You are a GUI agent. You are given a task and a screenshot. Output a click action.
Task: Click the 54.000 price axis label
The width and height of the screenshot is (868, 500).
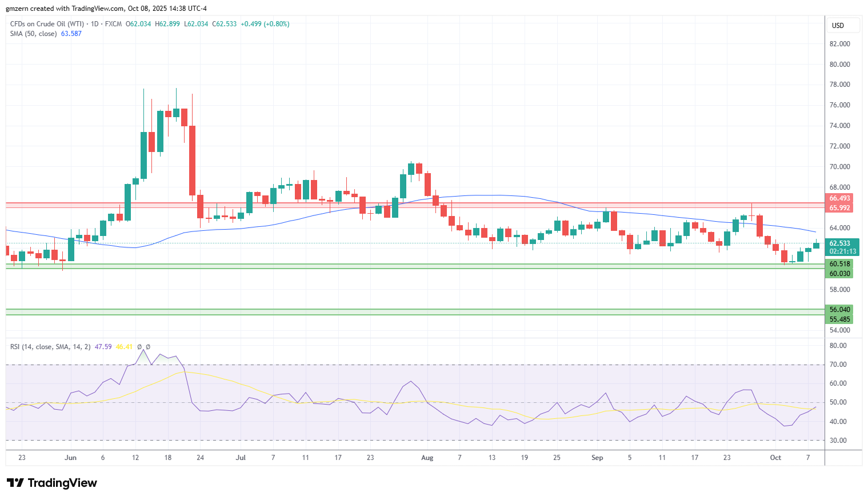pyautogui.click(x=839, y=330)
